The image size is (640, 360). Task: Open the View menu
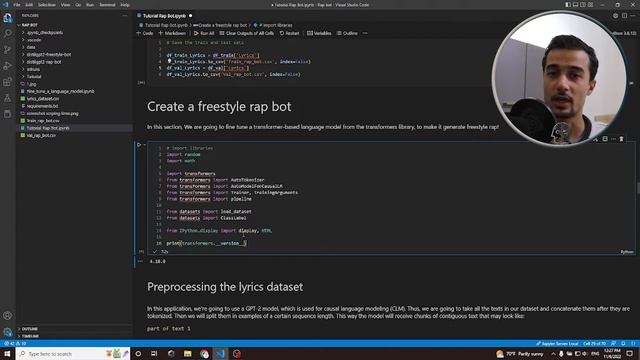click(65, 5)
